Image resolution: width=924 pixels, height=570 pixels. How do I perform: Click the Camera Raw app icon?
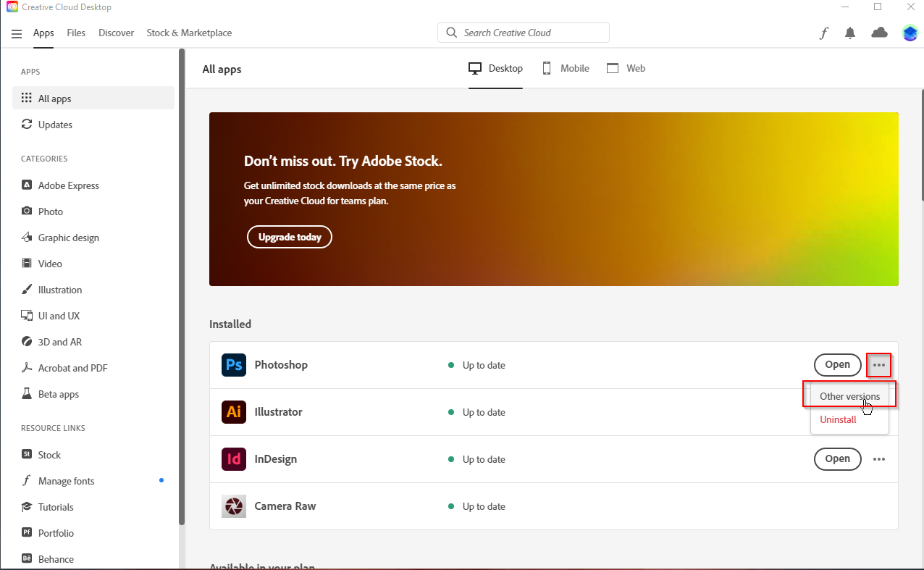click(234, 506)
